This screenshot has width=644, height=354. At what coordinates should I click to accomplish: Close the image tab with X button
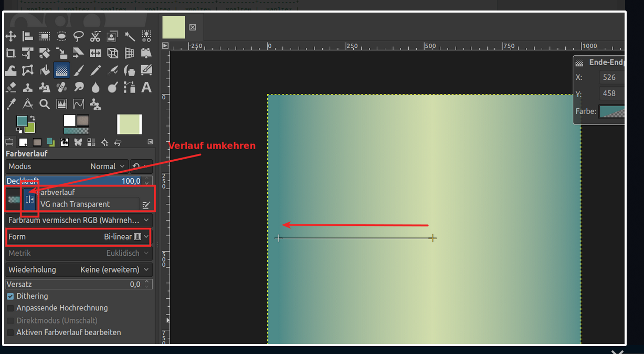coord(193,27)
